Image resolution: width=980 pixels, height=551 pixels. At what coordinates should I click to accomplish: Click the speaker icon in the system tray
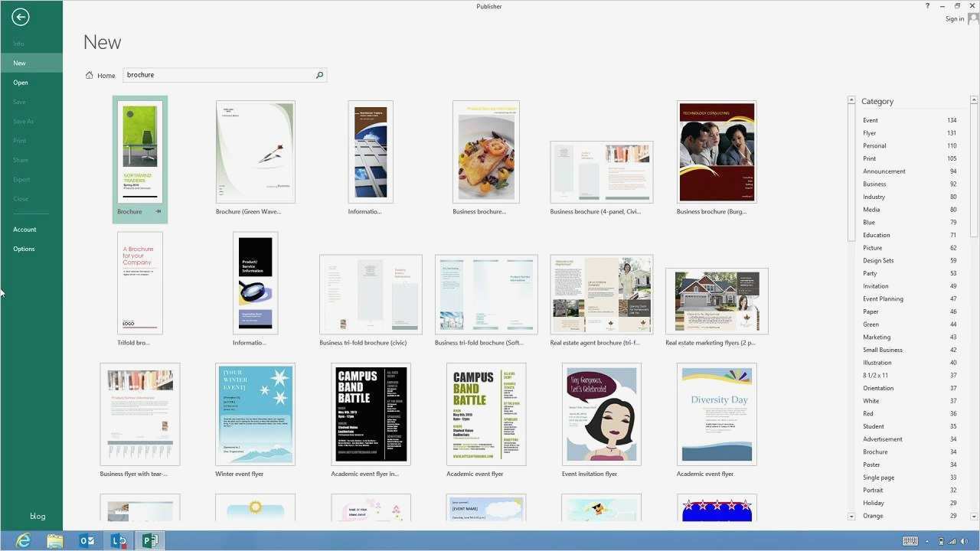pyautogui.click(x=963, y=540)
